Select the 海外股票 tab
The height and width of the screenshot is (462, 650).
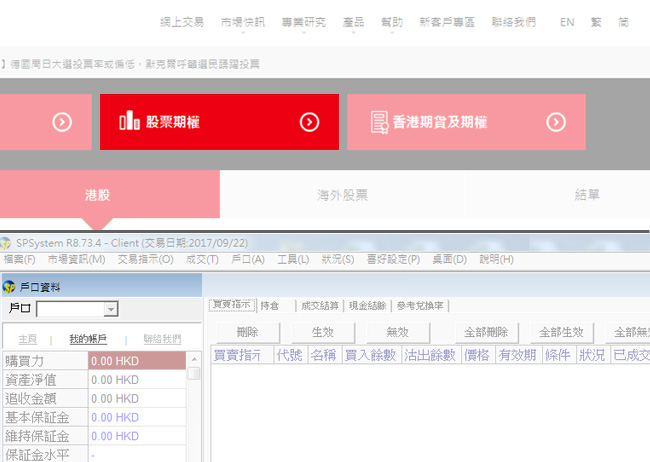(342, 195)
